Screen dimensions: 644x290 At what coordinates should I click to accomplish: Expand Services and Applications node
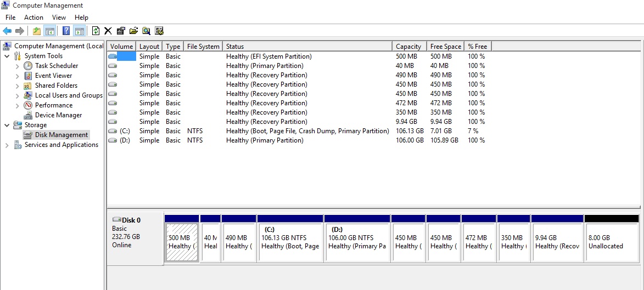point(7,145)
